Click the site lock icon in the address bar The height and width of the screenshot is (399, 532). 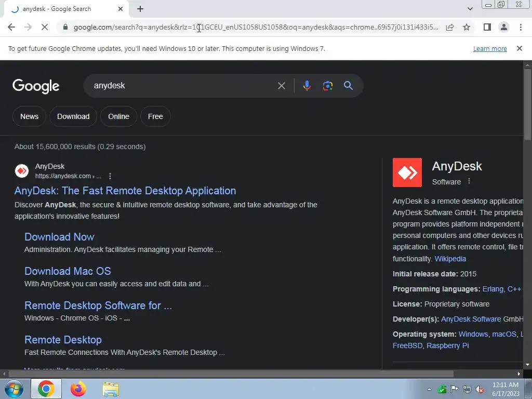pos(65,27)
